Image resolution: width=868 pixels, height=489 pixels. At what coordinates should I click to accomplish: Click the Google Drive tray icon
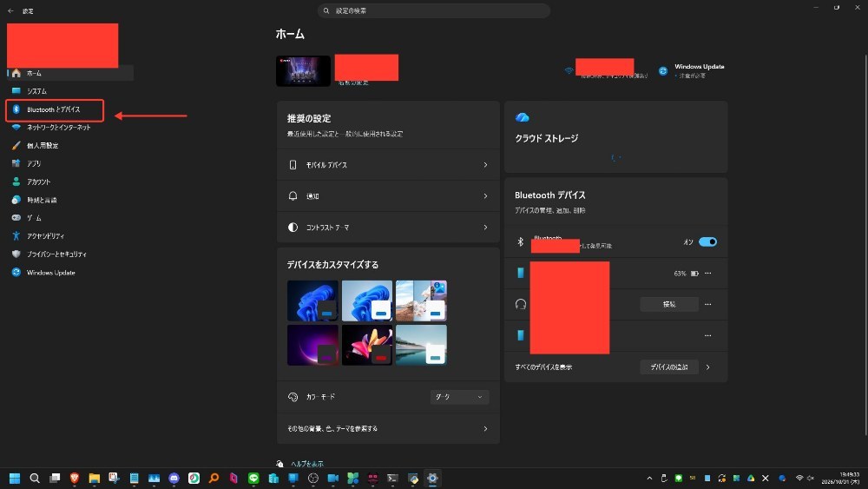click(751, 479)
